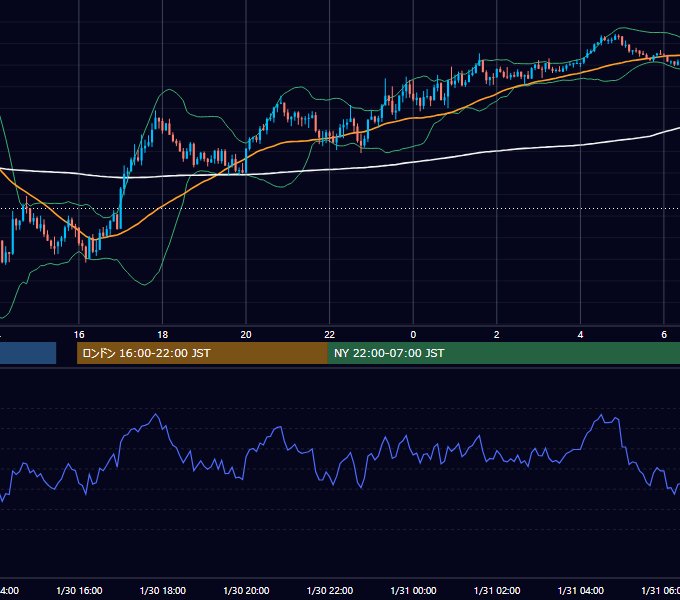680x600 pixels.
Task: Click the '1/31 00:00' oscillator time label
Action: point(413,590)
